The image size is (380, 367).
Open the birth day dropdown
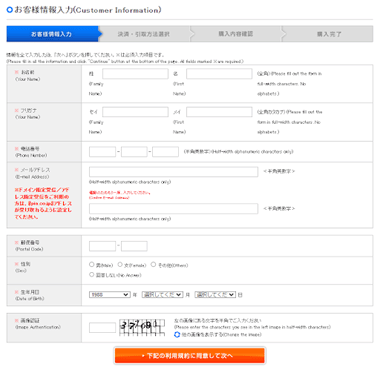(215, 295)
